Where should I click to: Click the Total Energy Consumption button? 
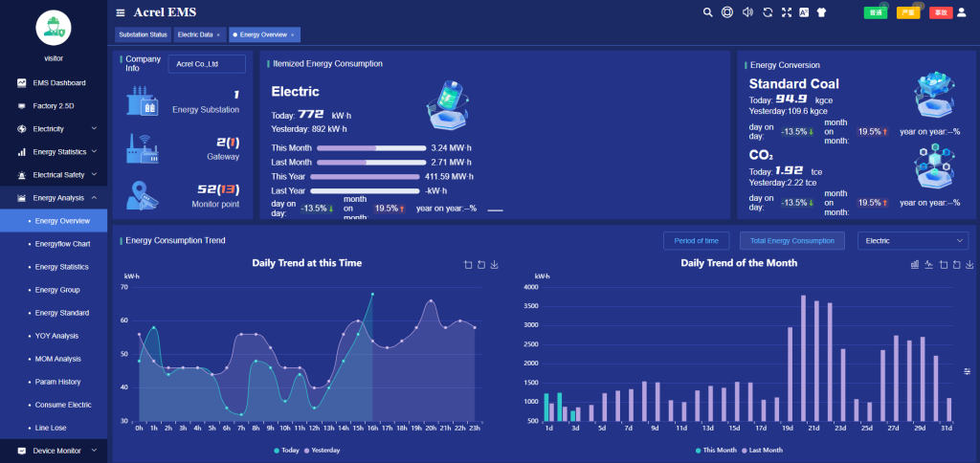(792, 241)
